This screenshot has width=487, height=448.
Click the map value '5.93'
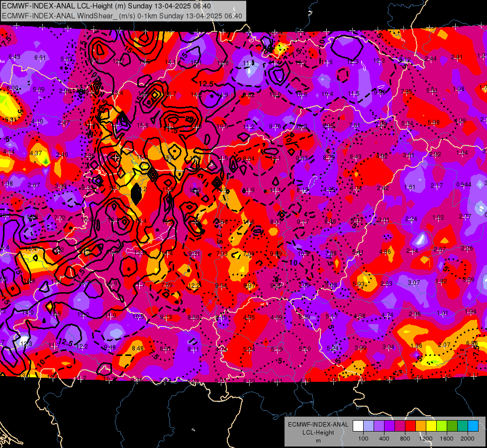click(359, 284)
